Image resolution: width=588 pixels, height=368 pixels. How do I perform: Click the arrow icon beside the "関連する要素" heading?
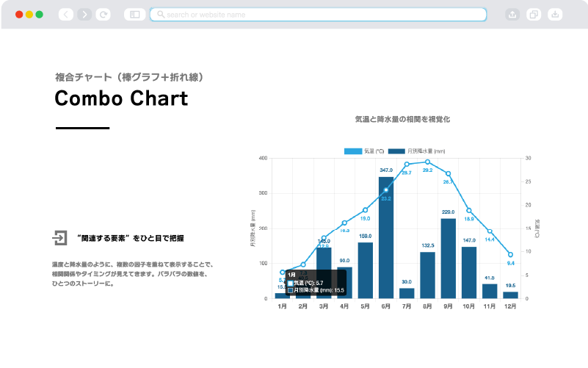pos(59,237)
